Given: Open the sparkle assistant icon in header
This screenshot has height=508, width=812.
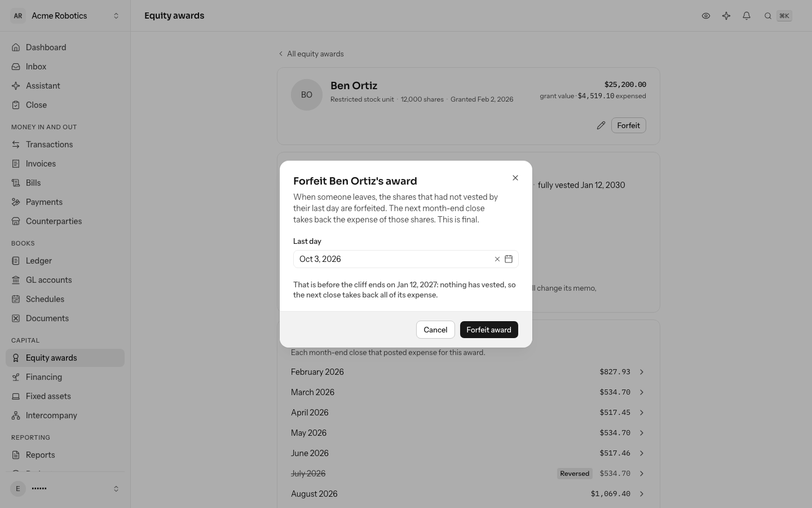Looking at the screenshot, I should click(x=726, y=16).
